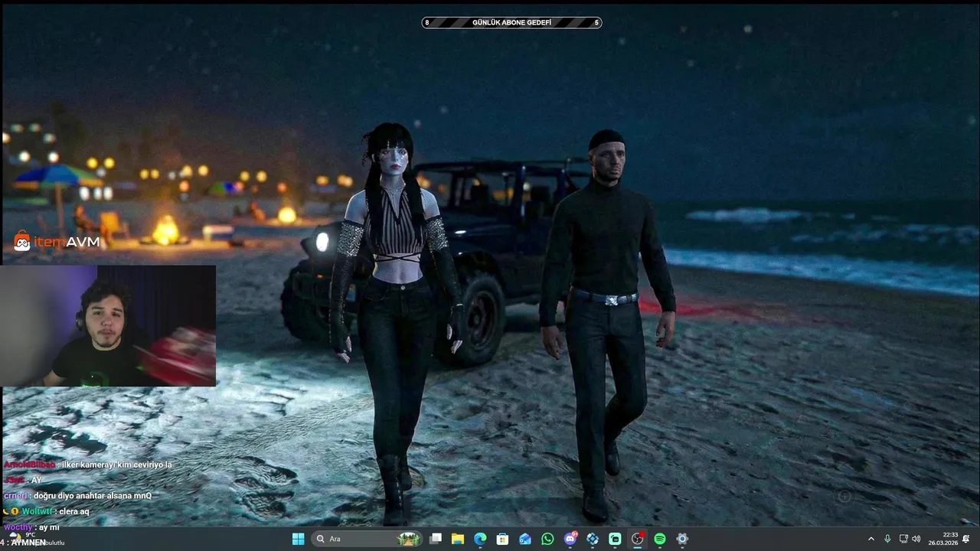Click the Woltwtf username in chat
Screen dimensions: 980x551
click(38, 511)
